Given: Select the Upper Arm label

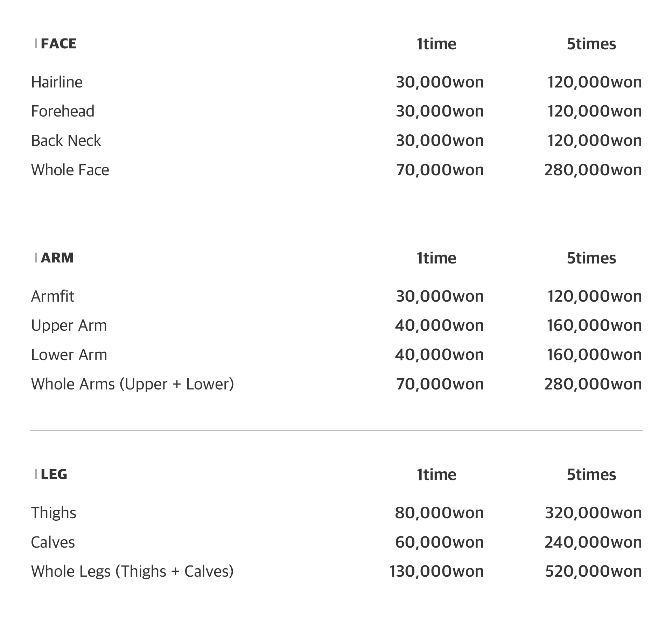Looking at the screenshot, I should pos(69,325).
